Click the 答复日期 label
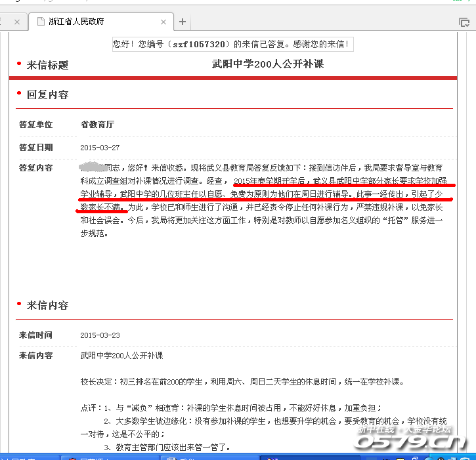476x460 pixels. click(36, 148)
